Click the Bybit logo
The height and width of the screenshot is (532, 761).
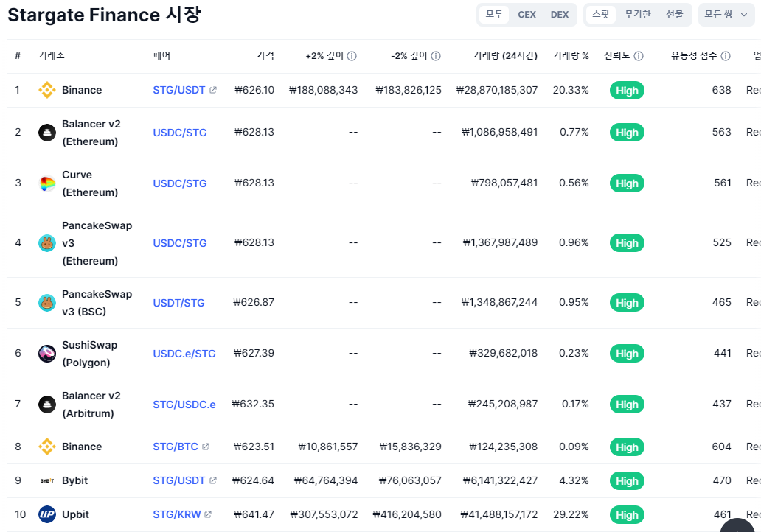tap(47, 480)
